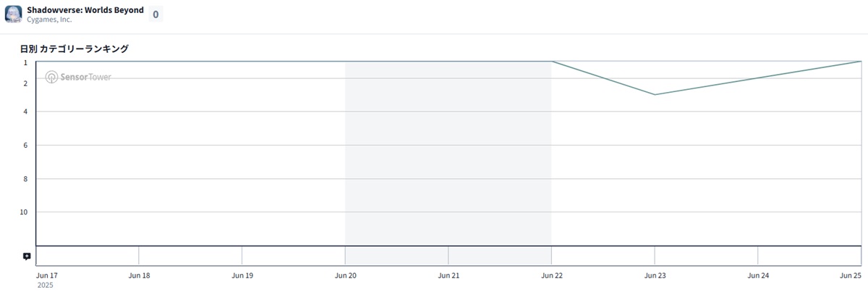Select the Jun 25 date on timeline
The width and height of the screenshot is (868, 292).
(851, 275)
